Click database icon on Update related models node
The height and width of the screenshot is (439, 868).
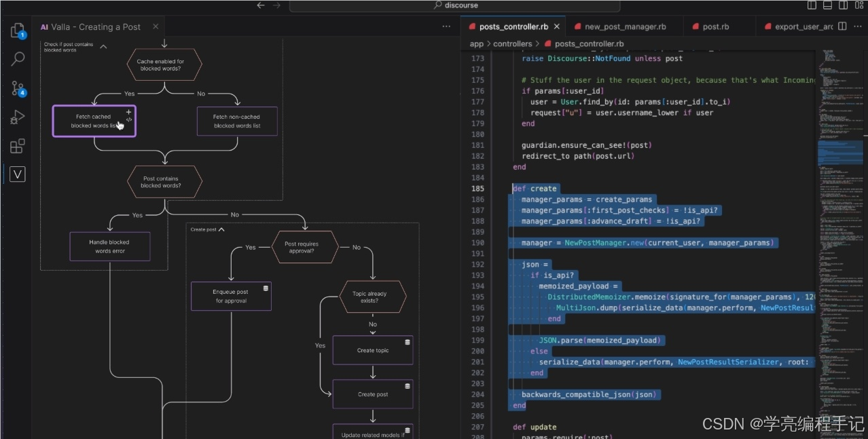click(x=408, y=429)
